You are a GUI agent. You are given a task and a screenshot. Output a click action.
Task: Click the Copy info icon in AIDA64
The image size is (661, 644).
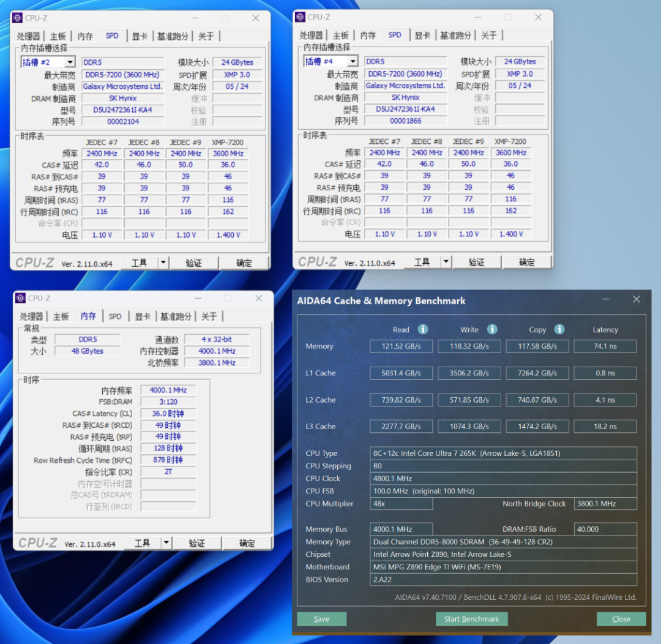559,329
